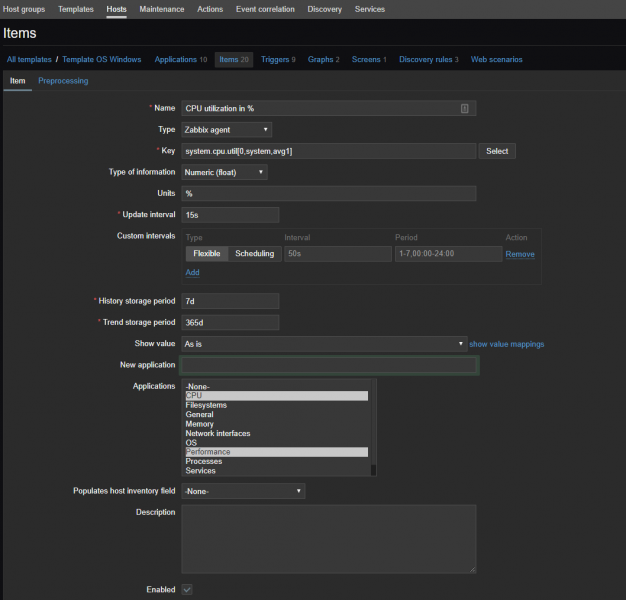The width and height of the screenshot is (626, 600).
Task: Switch to the Preprocessing tab
Action: pyautogui.click(x=63, y=81)
